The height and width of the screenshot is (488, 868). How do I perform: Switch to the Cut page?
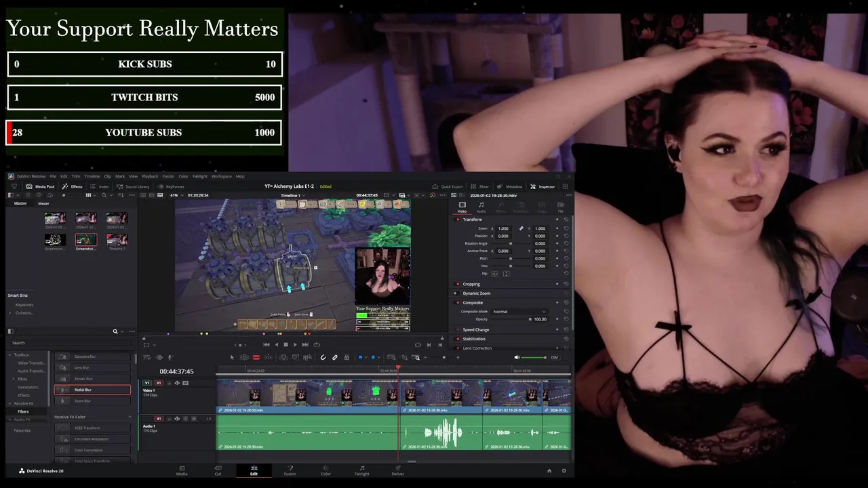click(x=218, y=470)
